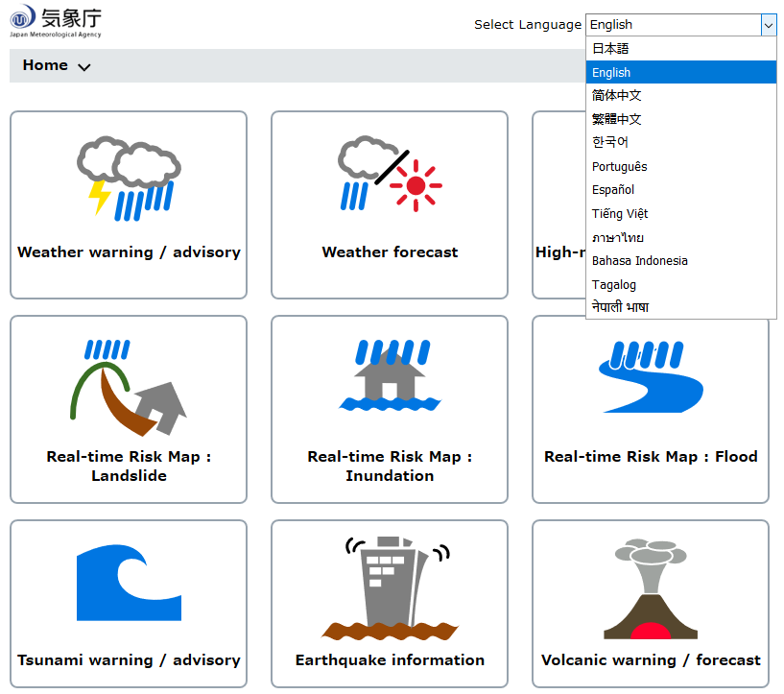This screenshot has height=694, width=784.
Task: Open the rain and sun forecast icon
Action: (x=390, y=175)
